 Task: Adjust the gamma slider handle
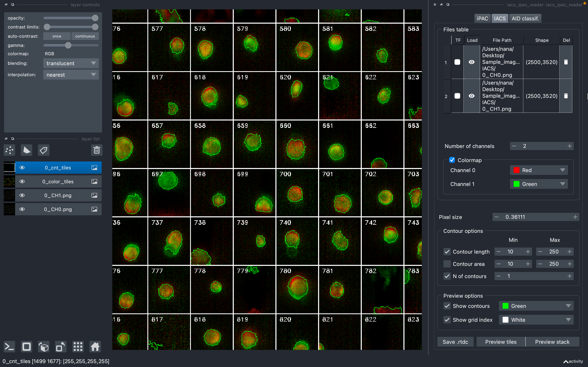[68, 45]
